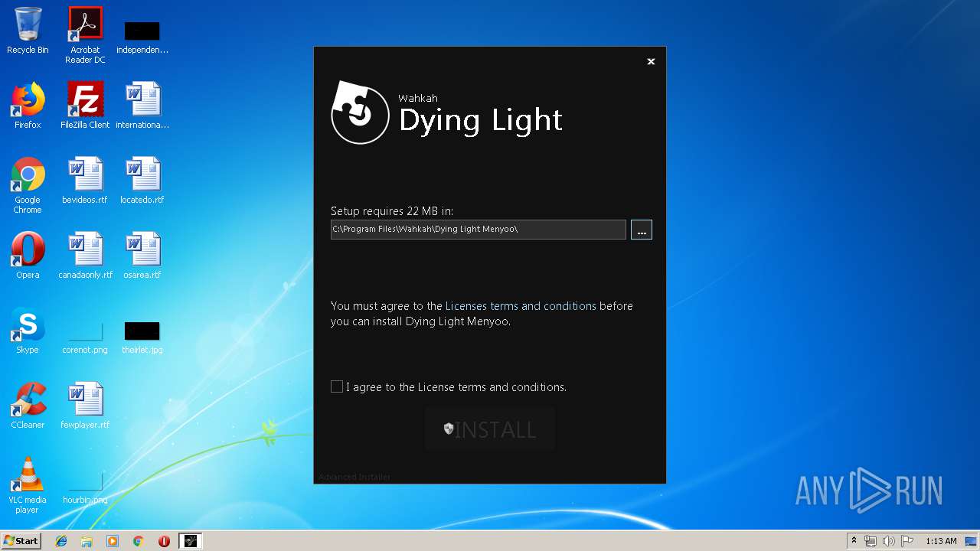Show hidden system tray icons arrow

tap(854, 541)
